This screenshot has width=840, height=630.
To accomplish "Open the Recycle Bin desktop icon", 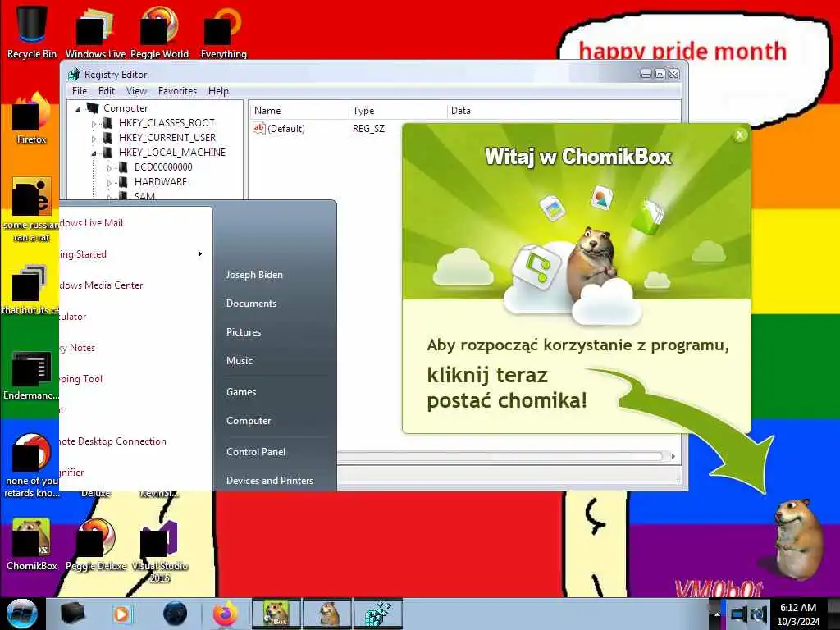I will pyautogui.click(x=32, y=31).
